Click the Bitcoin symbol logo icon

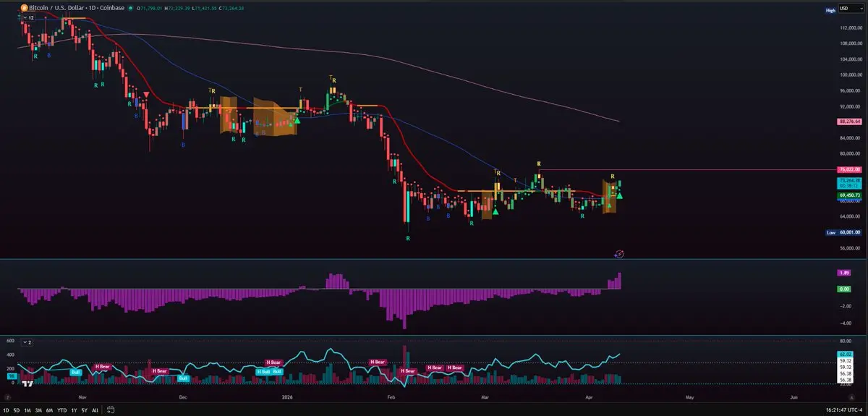point(23,9)
